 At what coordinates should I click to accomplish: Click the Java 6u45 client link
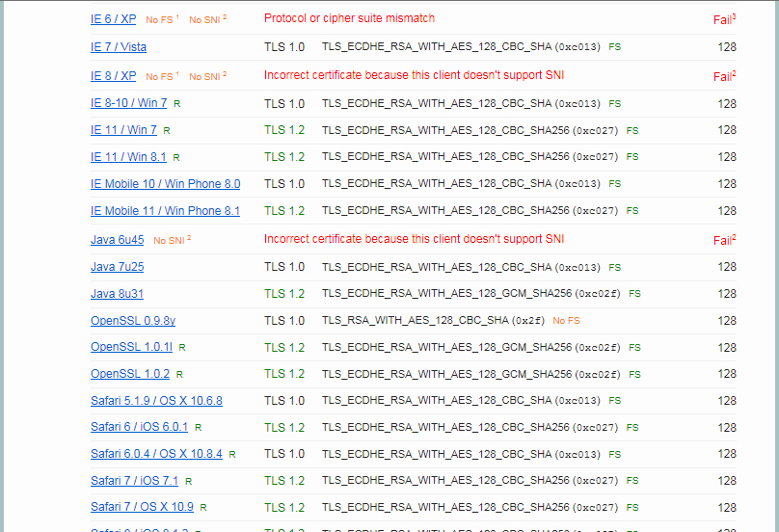click(x=117, y=240)
